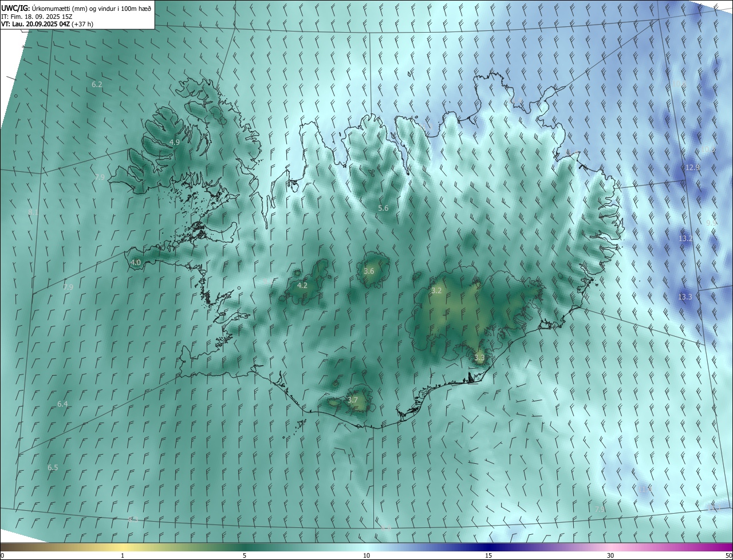Viewport: 733px width, 560px height.
Task: Click the 6.5 value label on the map
Action: coord(53,468)
